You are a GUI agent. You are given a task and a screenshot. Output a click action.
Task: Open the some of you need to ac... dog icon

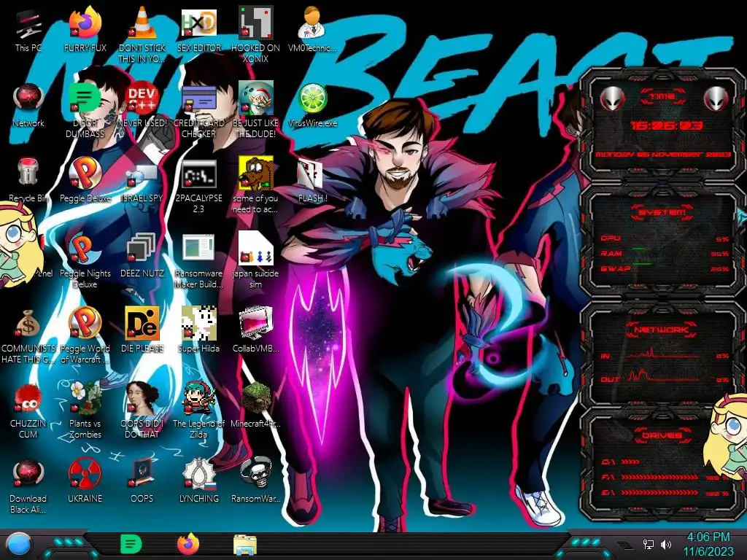255,186
